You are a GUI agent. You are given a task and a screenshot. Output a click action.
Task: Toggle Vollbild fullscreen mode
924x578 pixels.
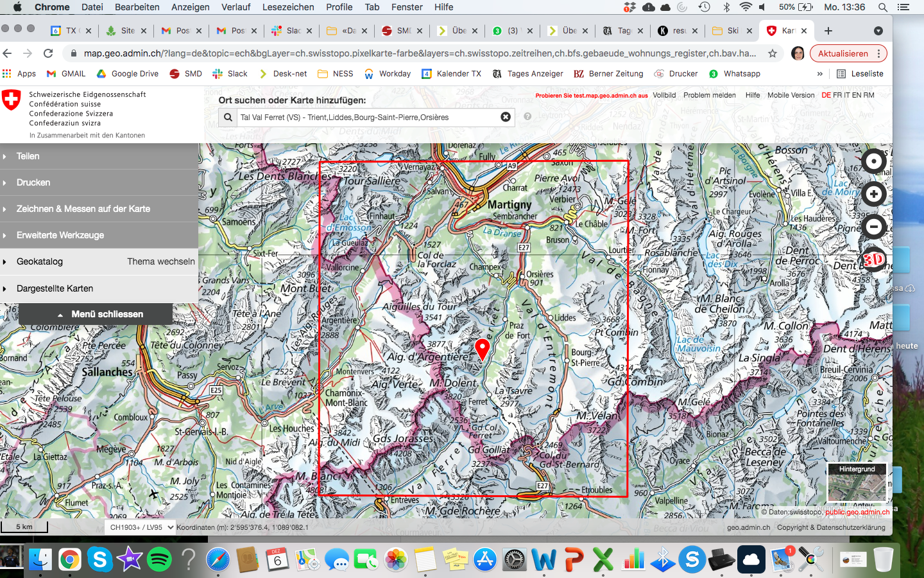664,95
